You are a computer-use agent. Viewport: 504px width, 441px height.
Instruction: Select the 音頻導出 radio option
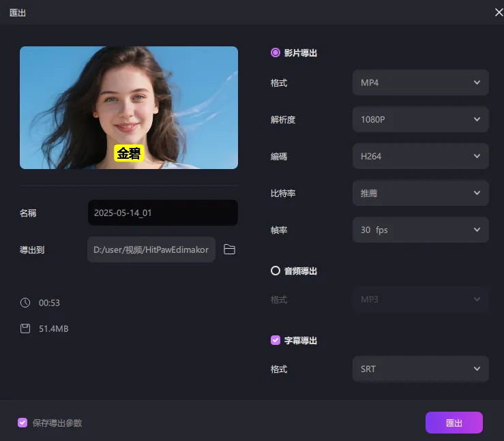[x=275, y=271]
